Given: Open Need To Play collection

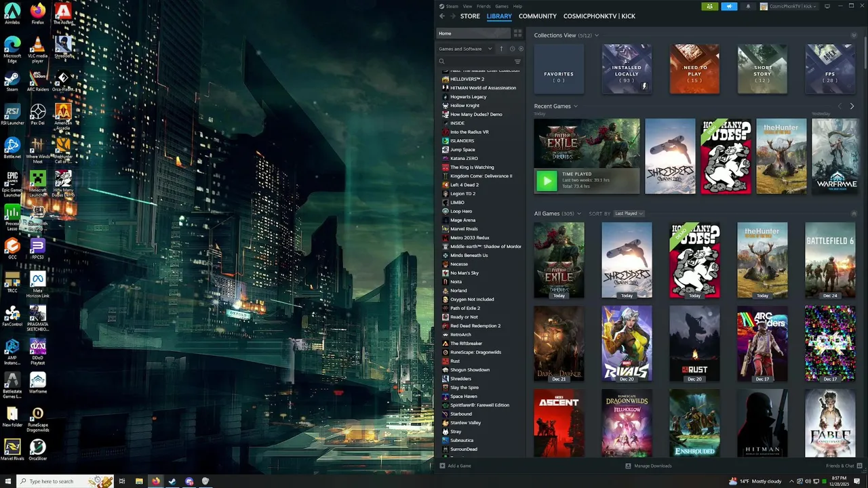Looking at the screenshot, I should [x=694, y=69].
